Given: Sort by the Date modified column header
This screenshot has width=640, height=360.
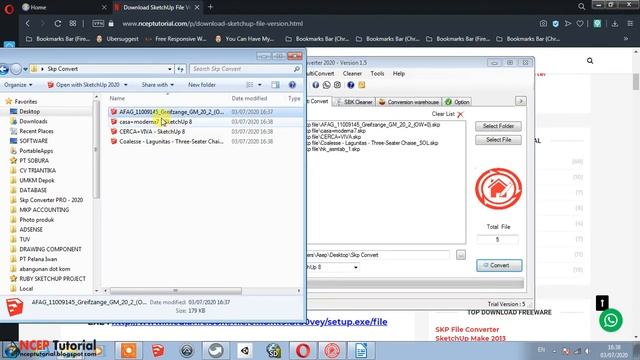Looking at the screenshot, I should coord(249,98).
